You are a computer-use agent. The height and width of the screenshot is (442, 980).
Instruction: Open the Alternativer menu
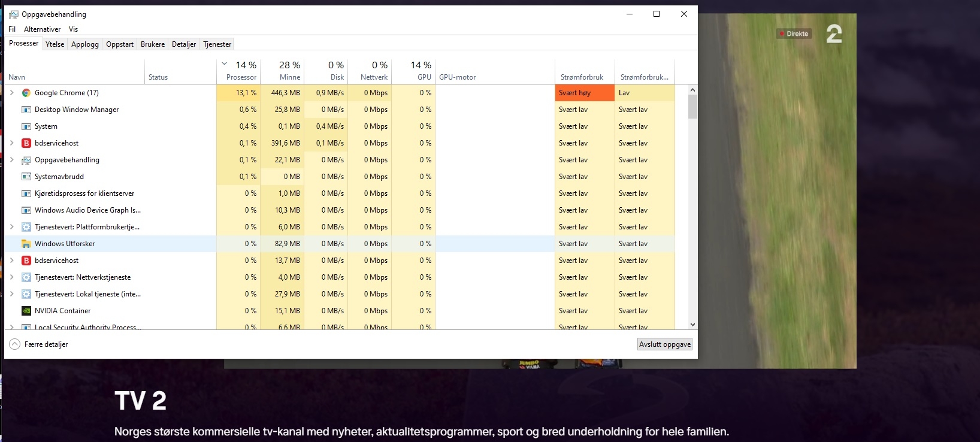(43, 29)
